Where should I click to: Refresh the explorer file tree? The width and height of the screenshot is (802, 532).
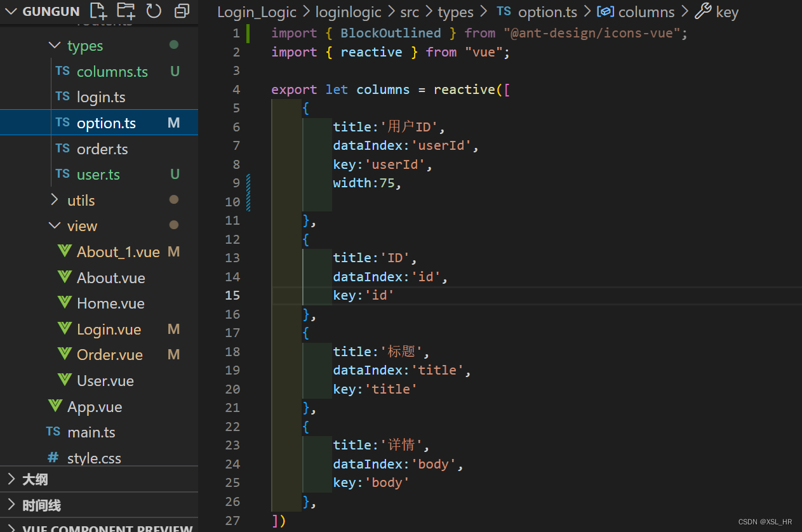pyautogui.click(x=154, y=11)
